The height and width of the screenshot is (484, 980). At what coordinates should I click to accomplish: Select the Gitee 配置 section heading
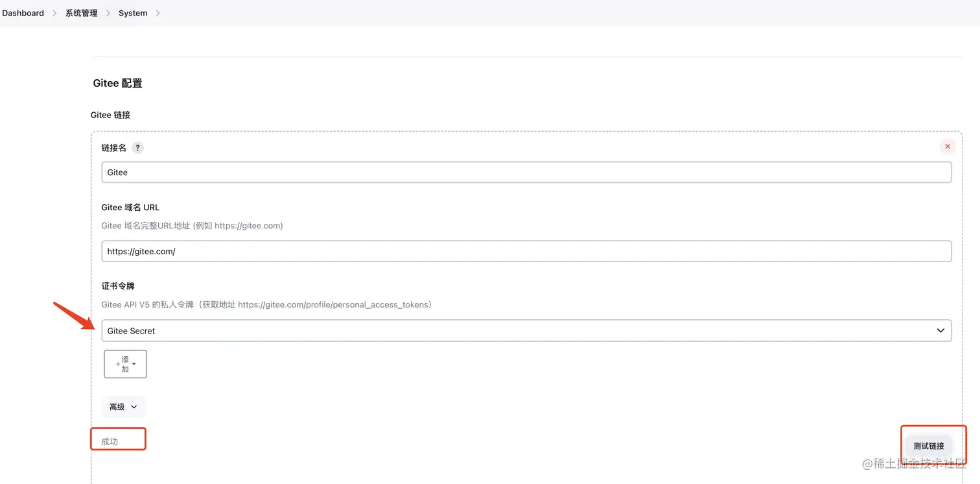tap(117, 83)
